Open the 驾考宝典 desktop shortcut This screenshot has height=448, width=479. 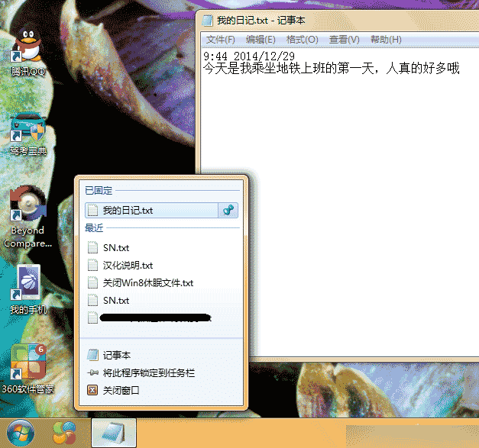28,134
